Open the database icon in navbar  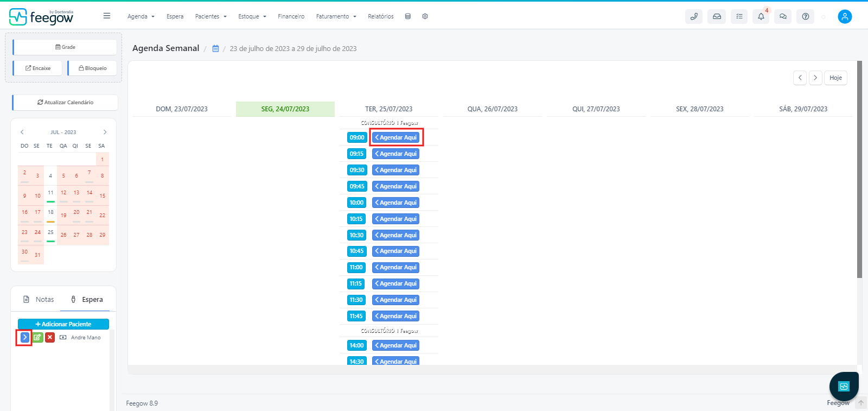pyautogui.click(x=408, y=16)
